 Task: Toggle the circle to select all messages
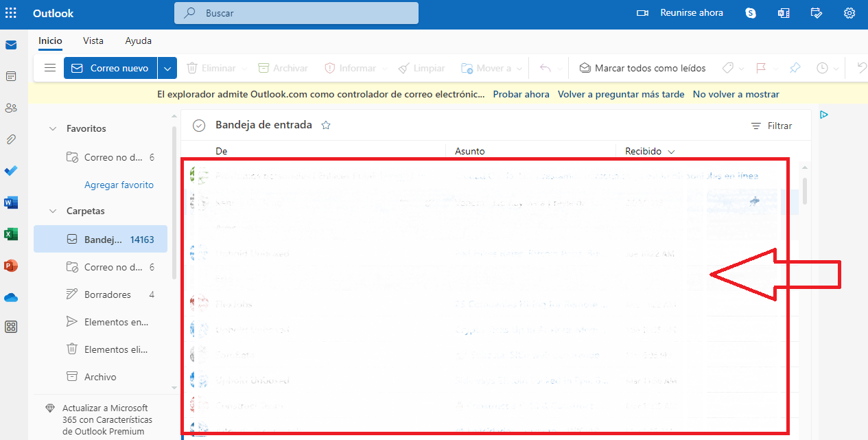click(198, 125)
